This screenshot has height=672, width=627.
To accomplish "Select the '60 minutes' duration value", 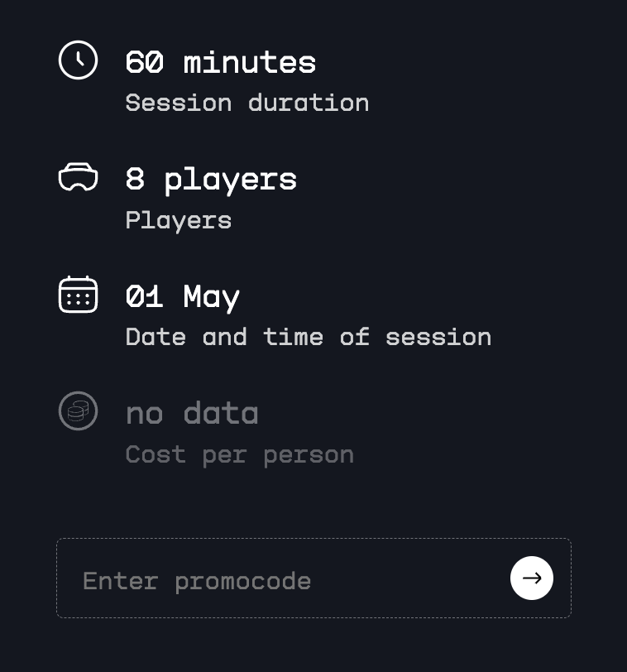I will [x=220, y=62].
